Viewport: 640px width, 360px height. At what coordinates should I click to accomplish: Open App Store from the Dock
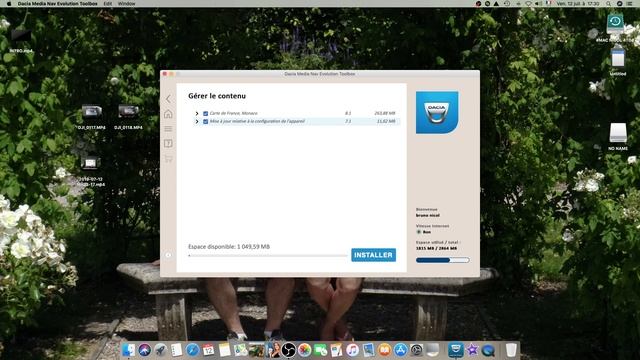click(x=400, y=350)
